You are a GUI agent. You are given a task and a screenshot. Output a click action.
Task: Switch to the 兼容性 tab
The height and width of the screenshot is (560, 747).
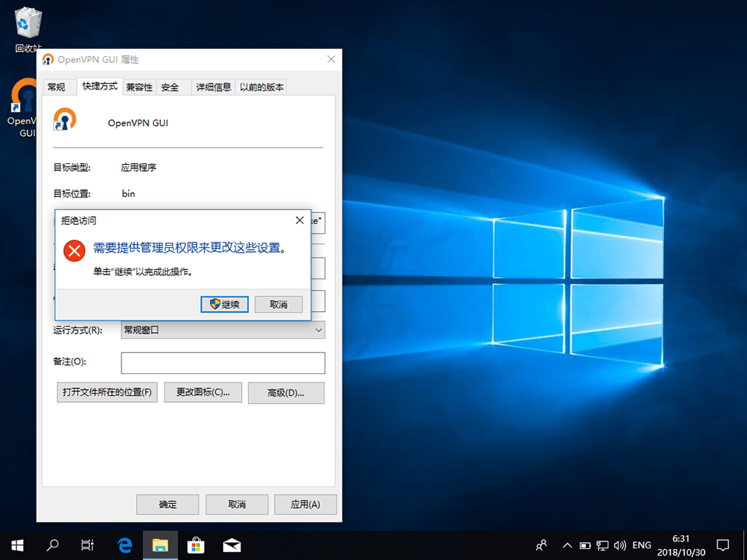coord(139,87)
